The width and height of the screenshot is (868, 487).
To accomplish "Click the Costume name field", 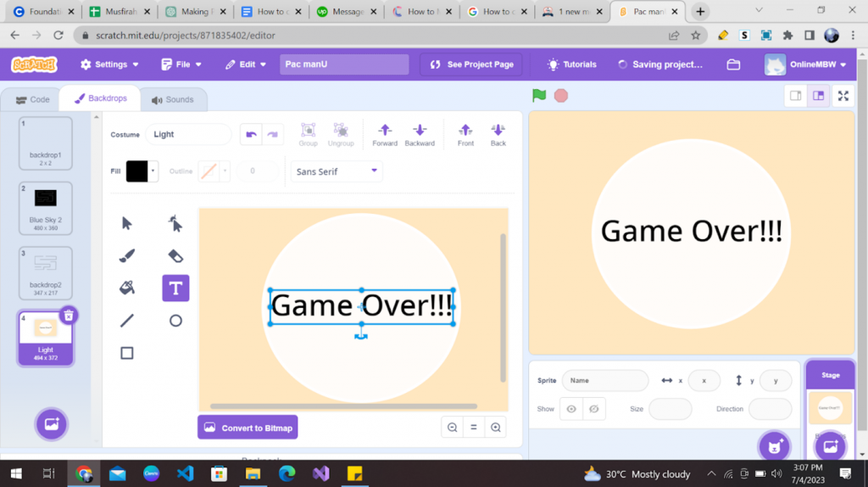I will click(x=188, y=134).
